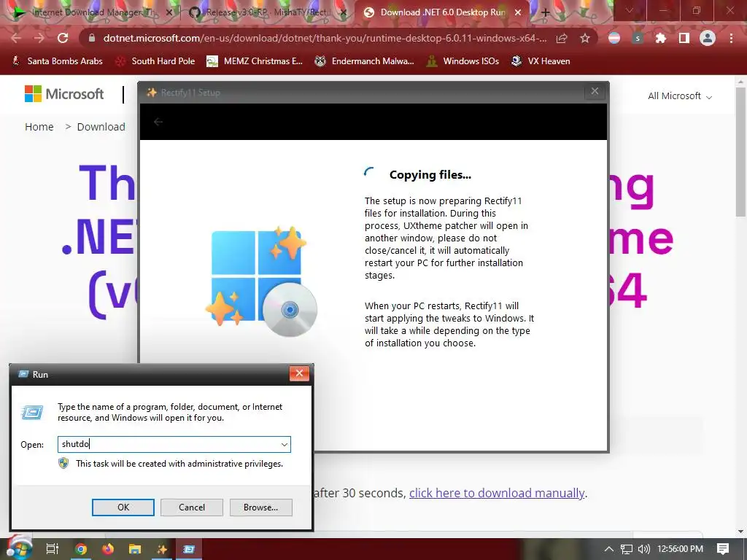Open the Windows Start button
Image resolution: width=747 pixels, height=560 pixels.
tap(19, 548)
